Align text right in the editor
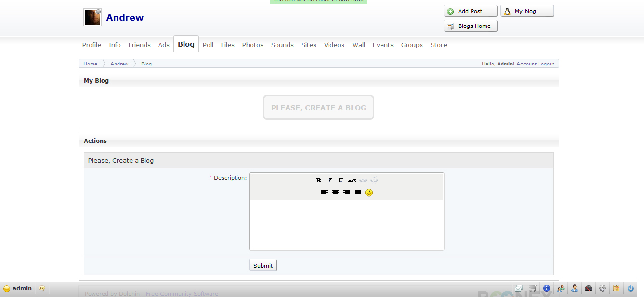644x297 pixels. tap(347, 193)
